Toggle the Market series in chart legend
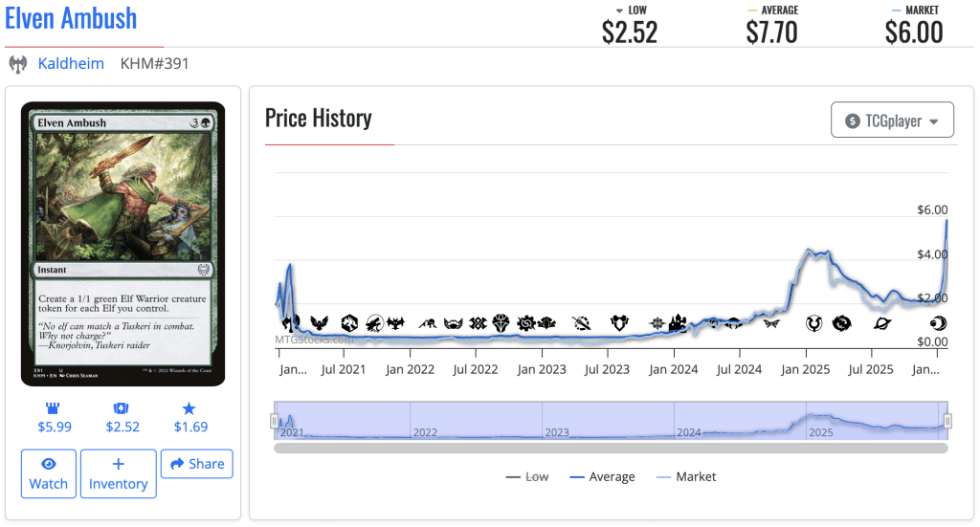Viewport: 980px width, 527px height. [686, 476]
